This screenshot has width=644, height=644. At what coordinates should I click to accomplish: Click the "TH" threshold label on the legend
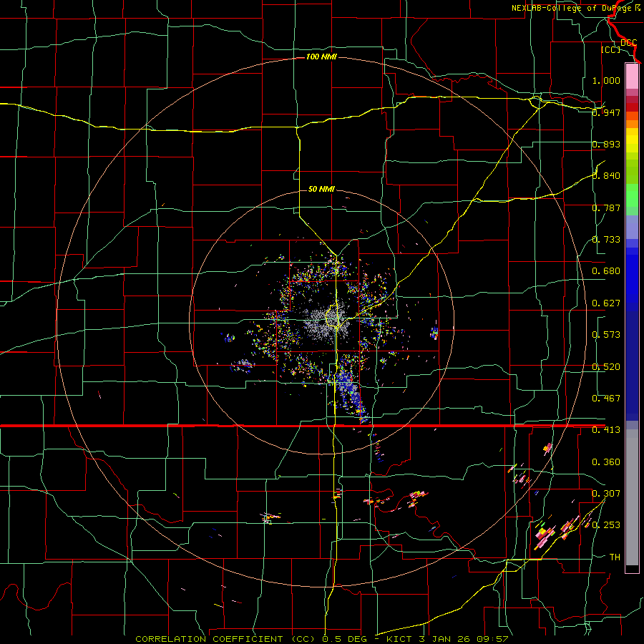615,557
